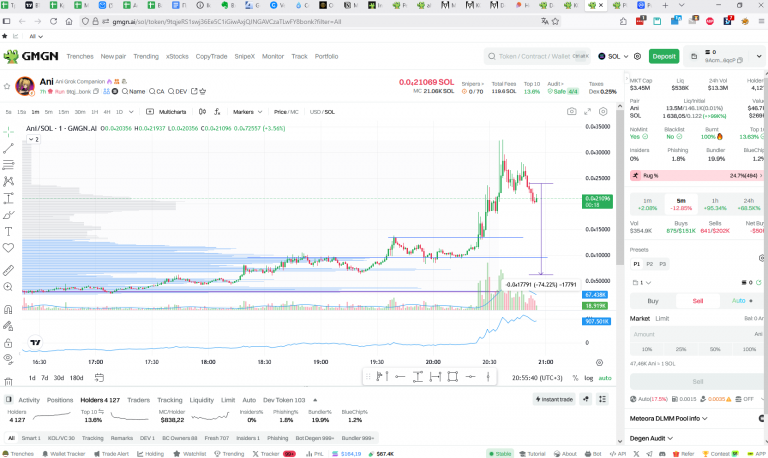Open chart settings hexagon icon
The image size is (768, 458).
(x=603, y=112)
